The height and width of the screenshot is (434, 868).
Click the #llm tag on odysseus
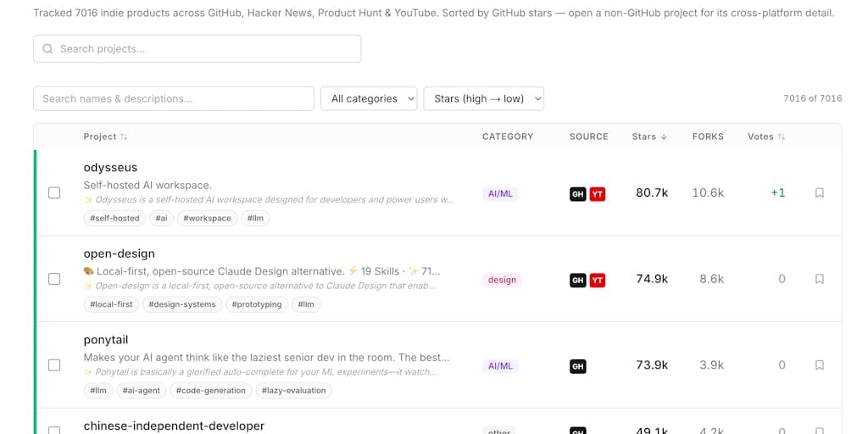pos(255,218)
